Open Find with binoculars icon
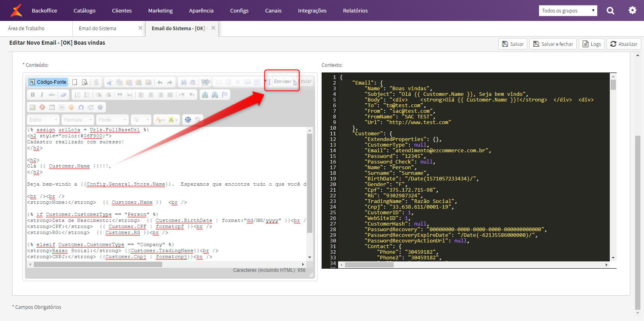 tap(184, 82)
